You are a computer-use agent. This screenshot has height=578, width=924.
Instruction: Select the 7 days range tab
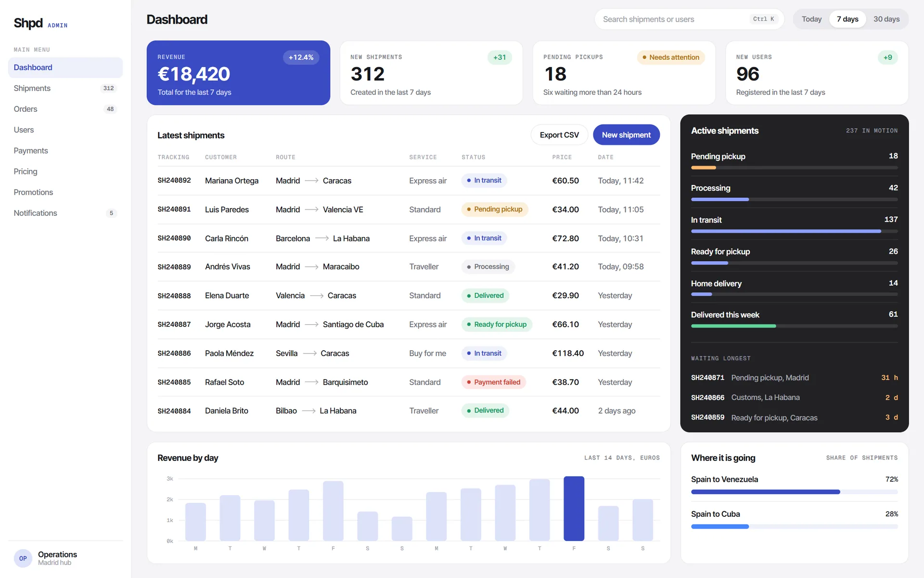click(847, 19)
